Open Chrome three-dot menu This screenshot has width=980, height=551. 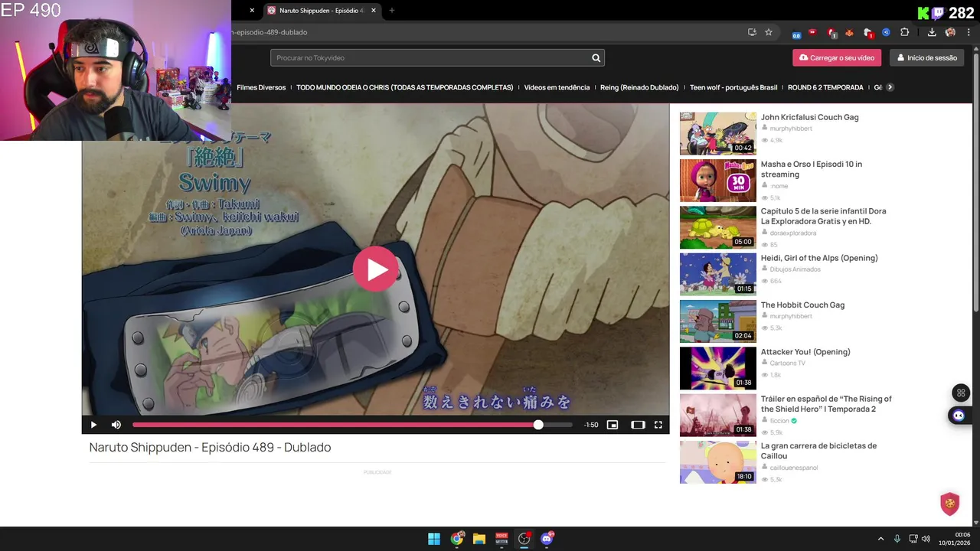click(x=969, y=32)
